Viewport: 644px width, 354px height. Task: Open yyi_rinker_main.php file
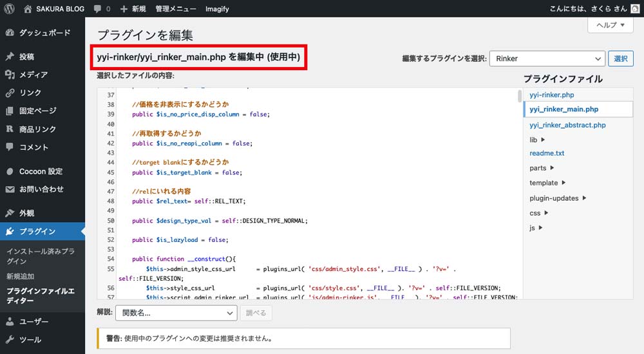point(564,109)
